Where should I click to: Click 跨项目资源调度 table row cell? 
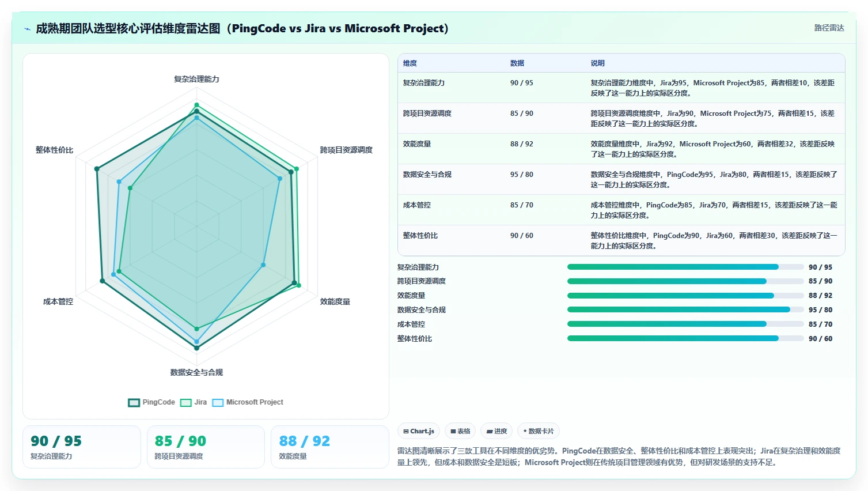pyautogui.click(x=427, y=114)
